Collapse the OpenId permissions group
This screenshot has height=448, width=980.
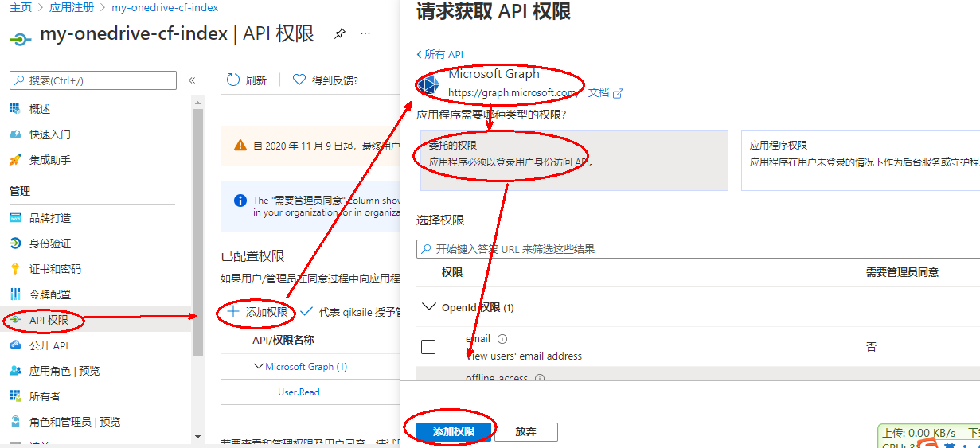[x=429, y=306]
